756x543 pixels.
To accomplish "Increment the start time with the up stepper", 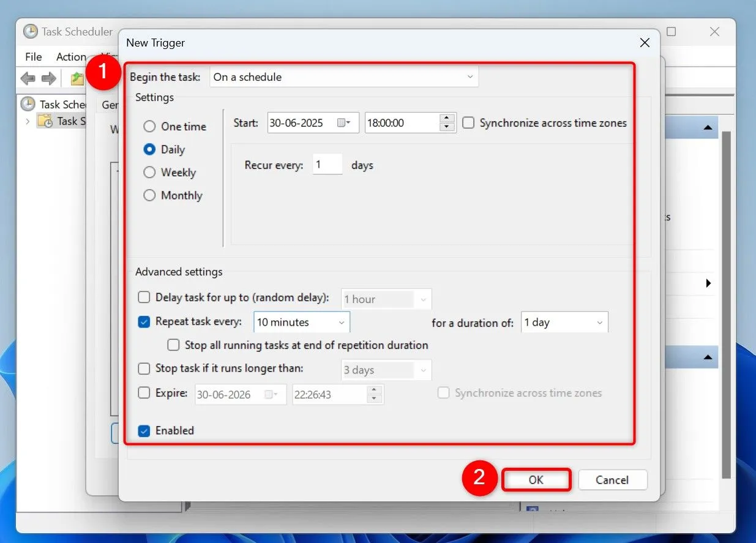I will (x=446, y=118).
